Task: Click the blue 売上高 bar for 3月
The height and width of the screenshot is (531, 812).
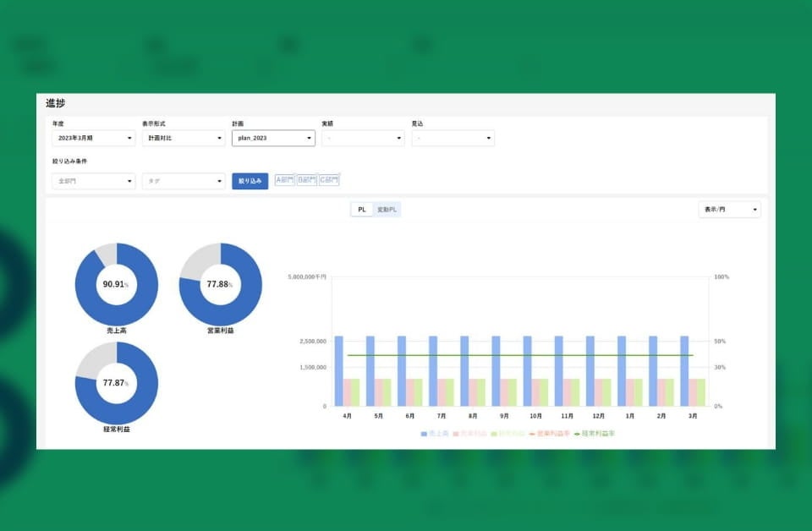Action: click(684, 371)
